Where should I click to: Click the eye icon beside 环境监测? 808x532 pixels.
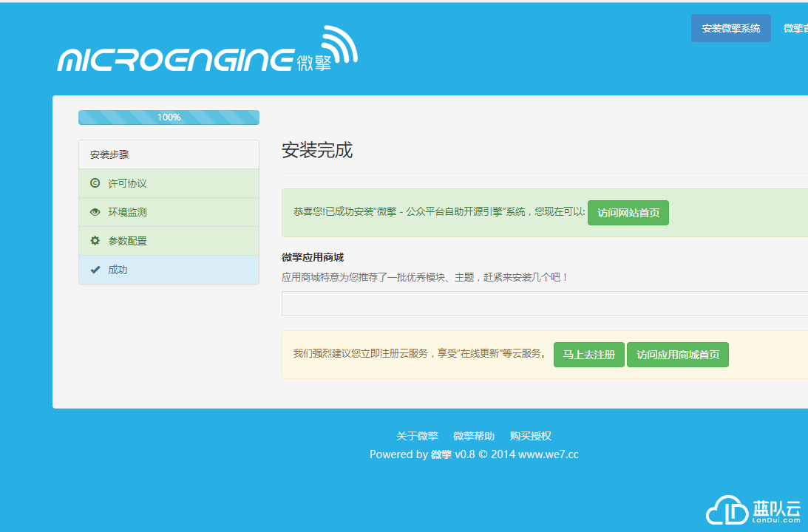click(x=95, y=212)
